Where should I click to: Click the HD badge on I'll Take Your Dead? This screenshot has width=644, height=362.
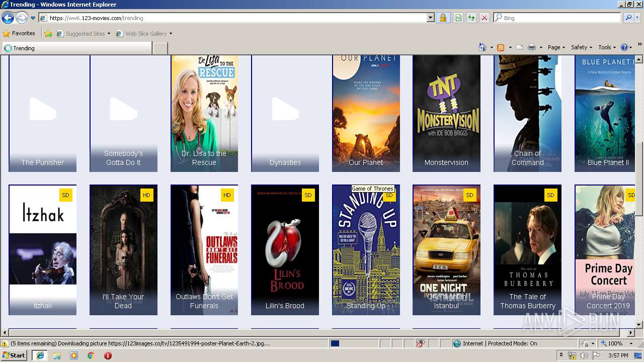(146, 195)
